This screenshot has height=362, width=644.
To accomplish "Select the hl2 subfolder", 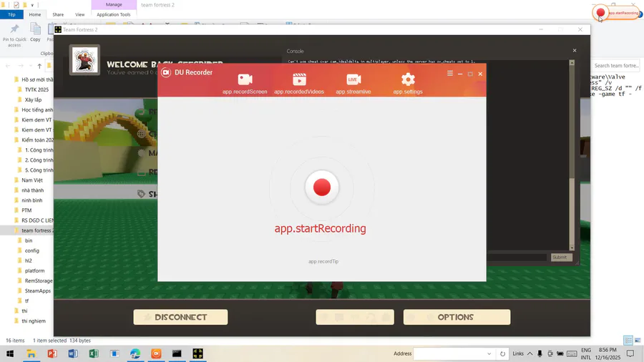I will point(28,260).
